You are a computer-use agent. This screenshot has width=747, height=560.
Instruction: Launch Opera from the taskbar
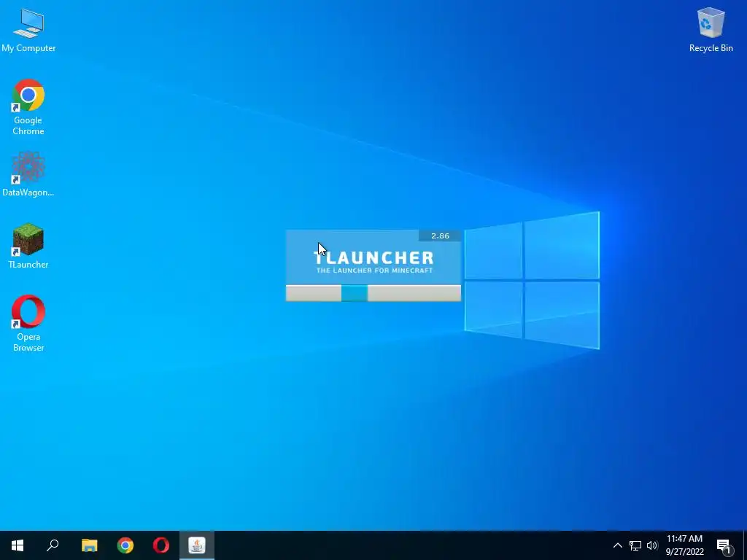coord(161,545)
